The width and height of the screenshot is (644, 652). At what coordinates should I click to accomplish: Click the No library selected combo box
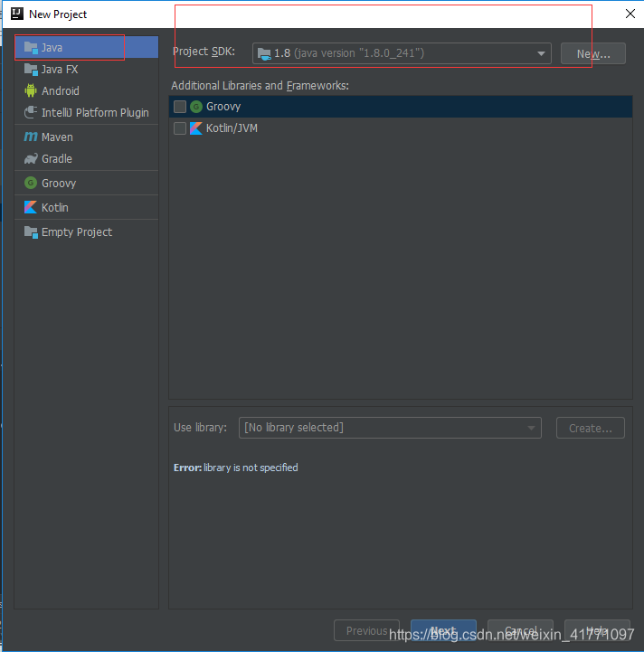pyautogui.click(x=390, y=428)
